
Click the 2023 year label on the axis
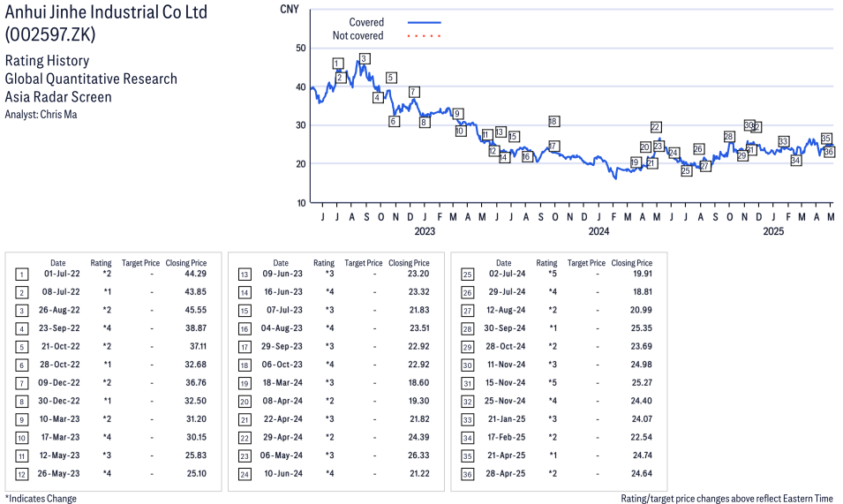pos(425,231)
